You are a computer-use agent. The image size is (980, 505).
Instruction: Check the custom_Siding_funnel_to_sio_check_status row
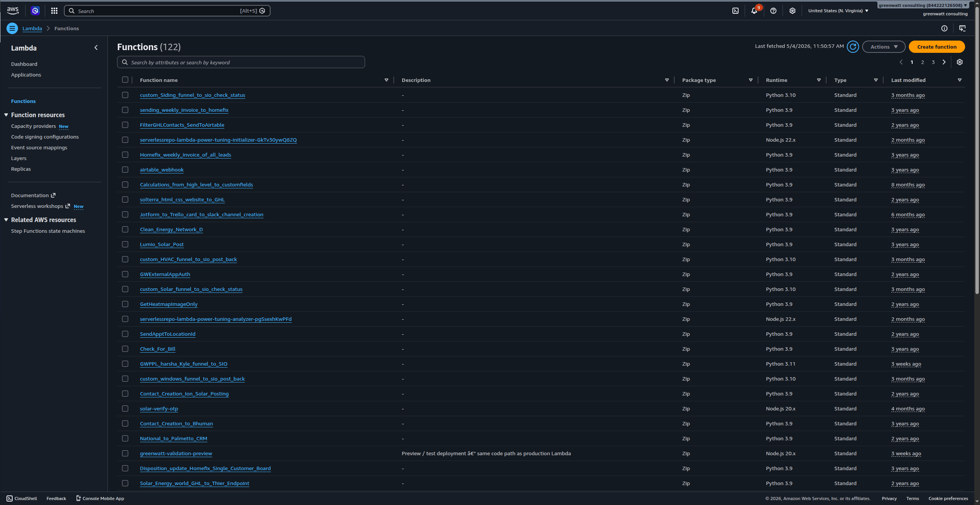tap(125, 95)
